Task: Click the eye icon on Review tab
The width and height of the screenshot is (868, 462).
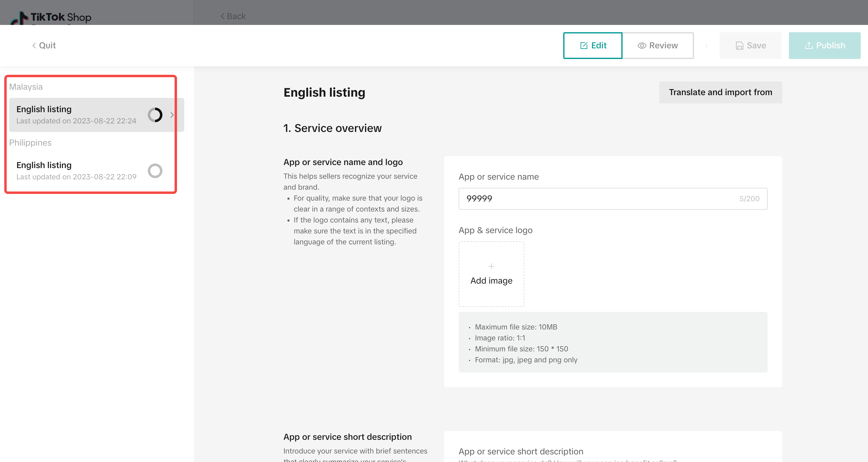Action: click(x=641, y=46)
